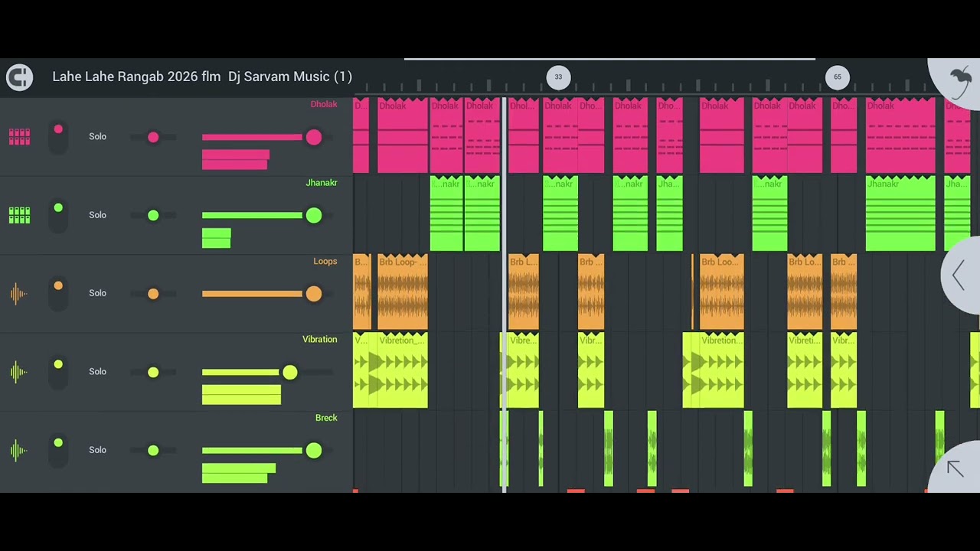Click the Breck track waveform icon
Screen dimensions: 980x551
pos(18,450)
